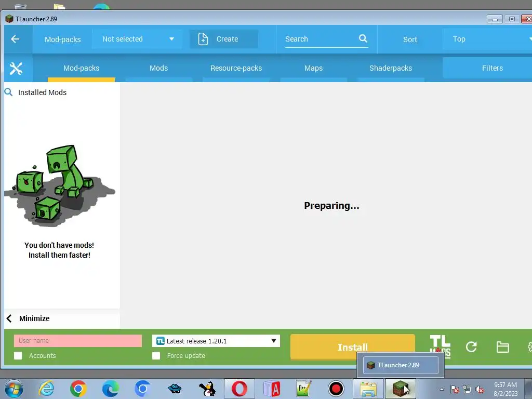The width and height of the screenshot is (532, 399).
Task: Open the red record button taskbar icon
Action: tap(336, 389)
